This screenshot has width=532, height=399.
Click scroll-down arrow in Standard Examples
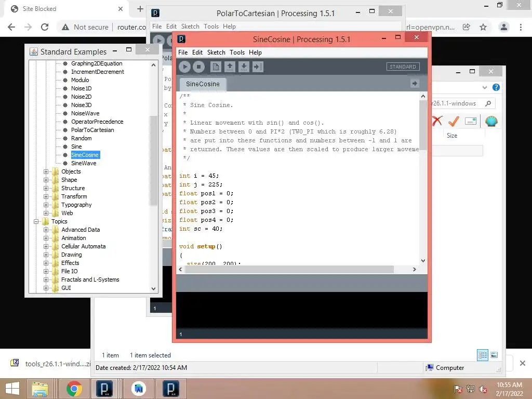pyautogui.click(x=153, y=289)
